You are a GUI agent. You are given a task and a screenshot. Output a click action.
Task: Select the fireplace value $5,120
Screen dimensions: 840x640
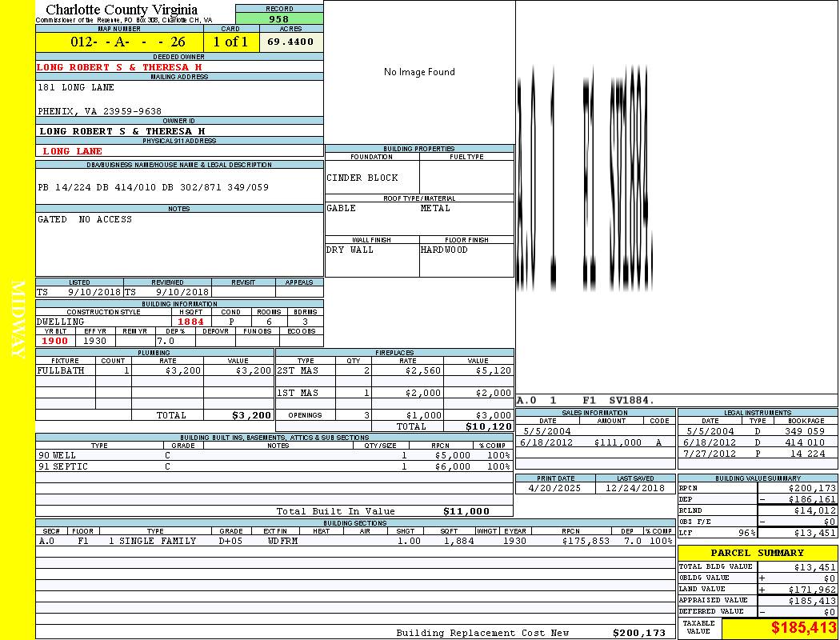(x=494, y=370)
